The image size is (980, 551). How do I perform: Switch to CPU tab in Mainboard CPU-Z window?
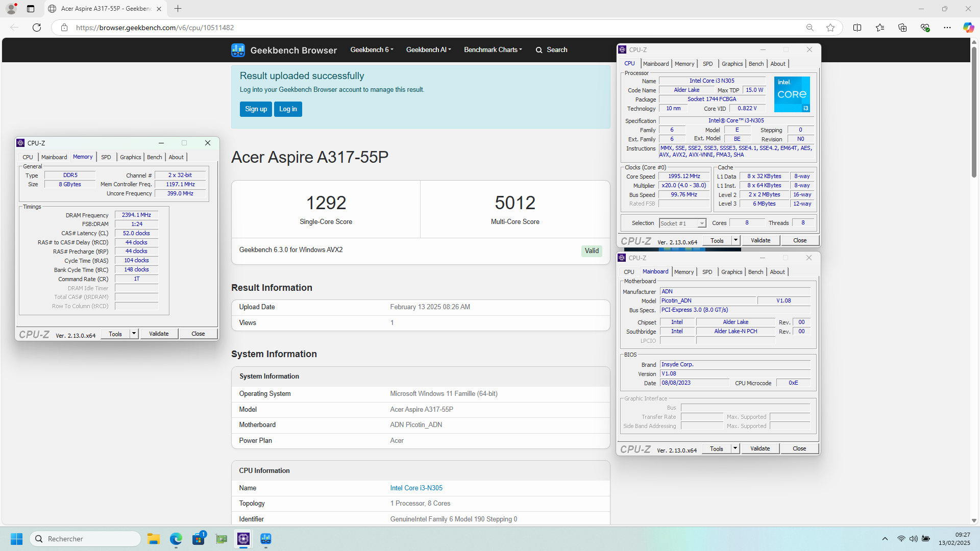629,272
